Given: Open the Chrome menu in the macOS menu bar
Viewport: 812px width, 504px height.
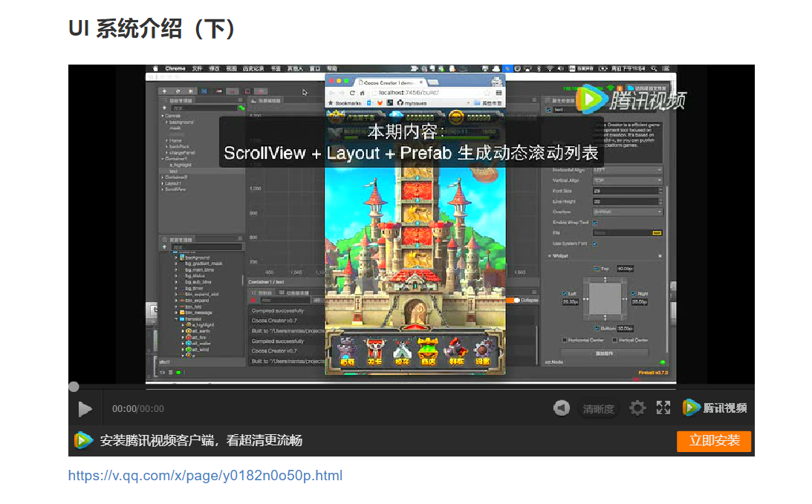Looking at the screenshot, I should pyautogui.click(x=175, y=69).
